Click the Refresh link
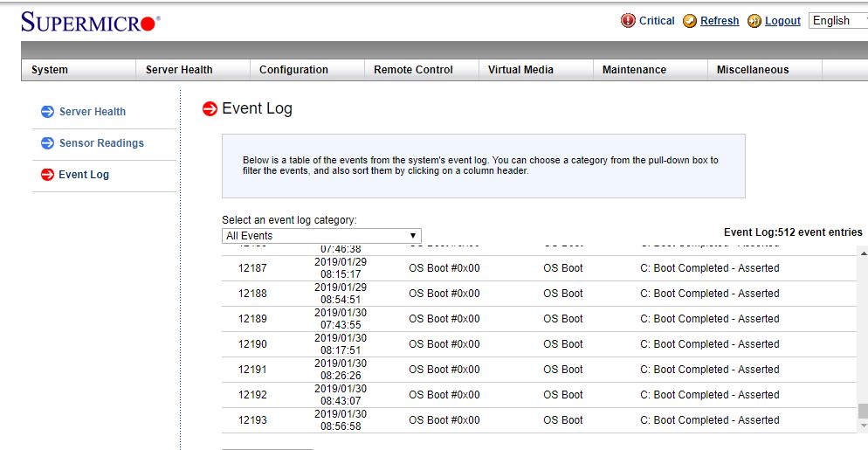Image resolution: width=868 pixels, height=450 pixels. (720, 21)
